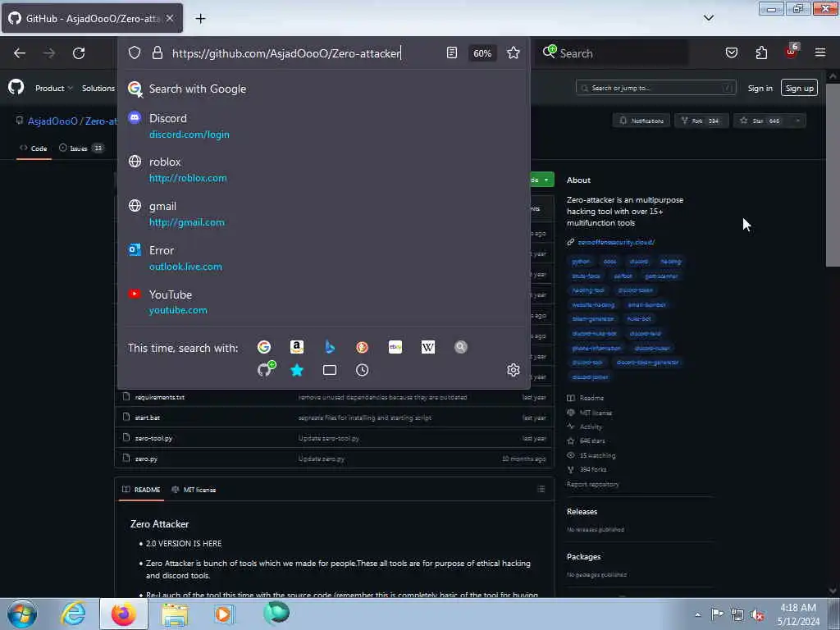Screen dimensions: 840x630
Task: Click the Sign in link
Action: pyautogui.click(x=760, y=88)
